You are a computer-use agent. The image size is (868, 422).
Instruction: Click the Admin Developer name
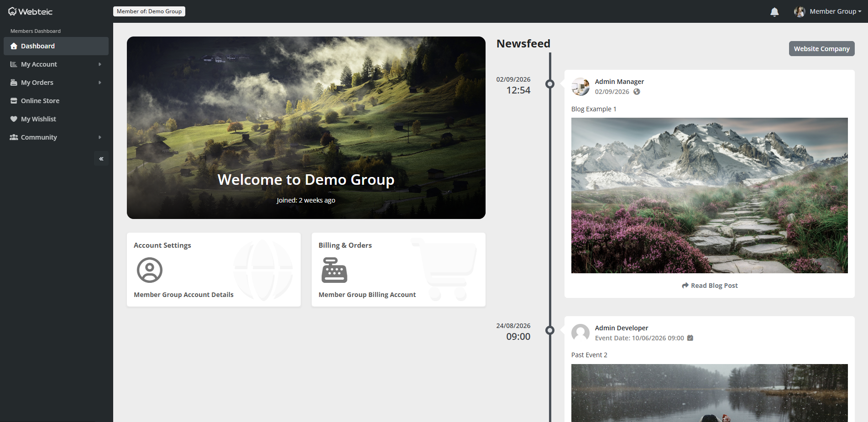point(621,328)
